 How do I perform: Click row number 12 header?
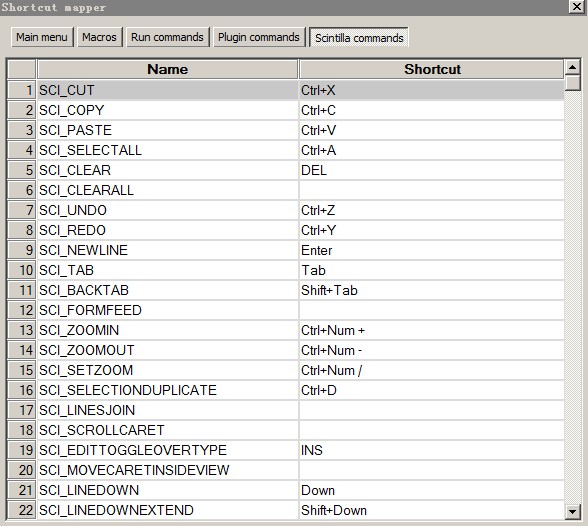pos(22,310)
